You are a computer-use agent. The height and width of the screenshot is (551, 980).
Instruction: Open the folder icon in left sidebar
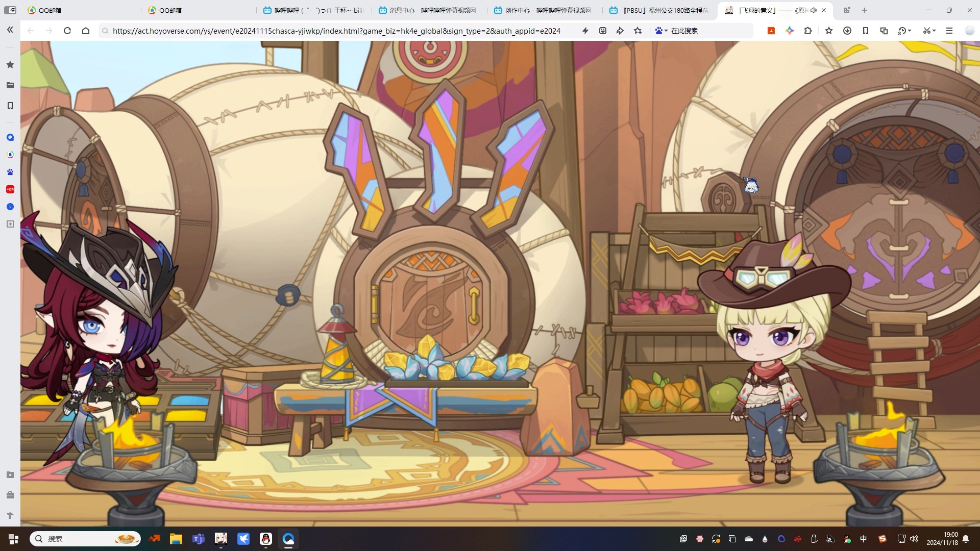[10, 85]
